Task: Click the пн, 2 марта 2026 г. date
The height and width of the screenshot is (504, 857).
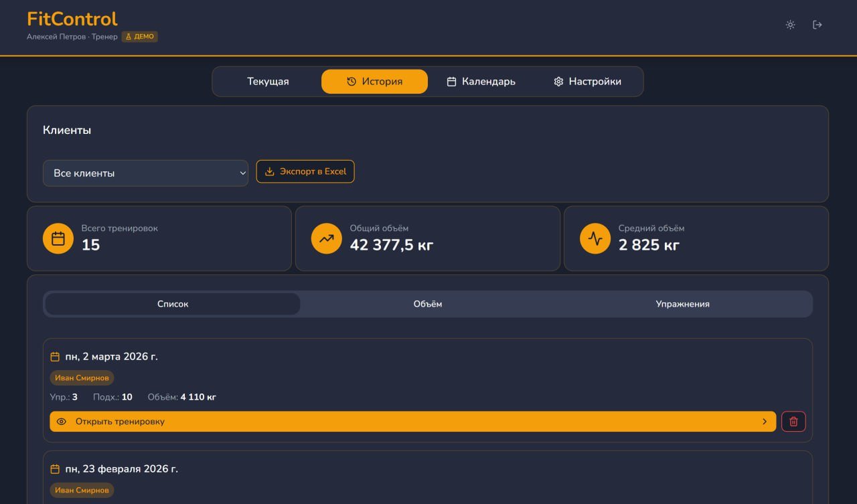Action: [112, 357]
